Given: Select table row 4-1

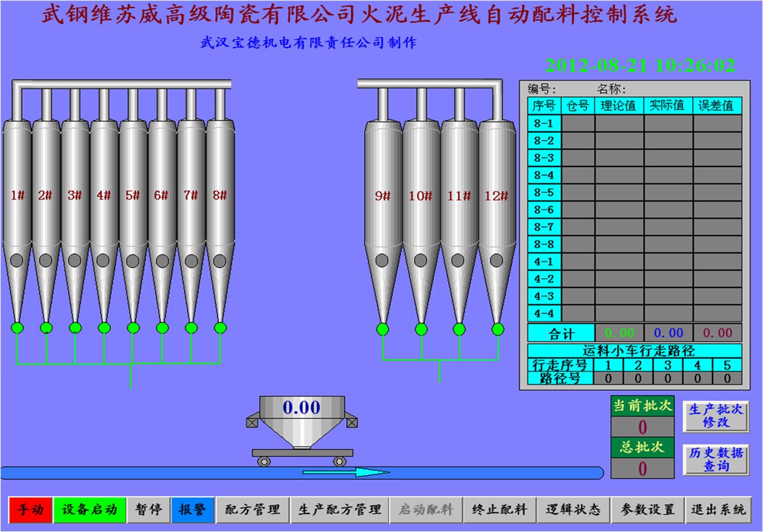Looking at the screenshot, I should [x=635, y=261].
